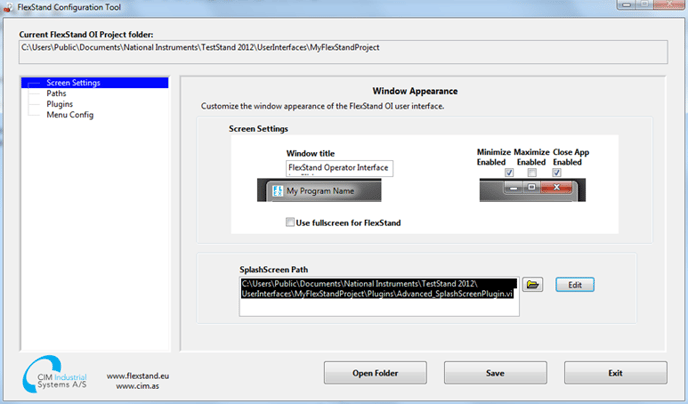688x404 pixels.
Task: Open the Plugins tree item
Action: (x=60, y=104)
